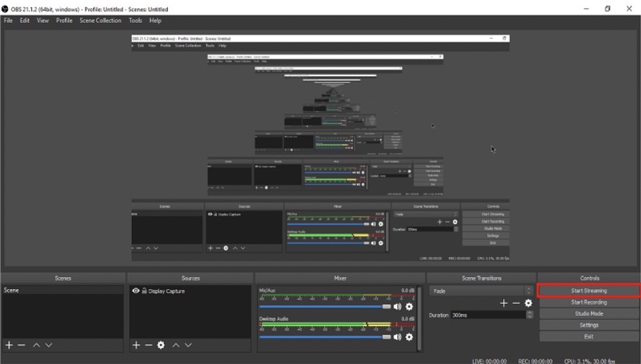Screen dimensions: 641x364
Task: Open transition properties gear icon
Action: click(529, 303)
